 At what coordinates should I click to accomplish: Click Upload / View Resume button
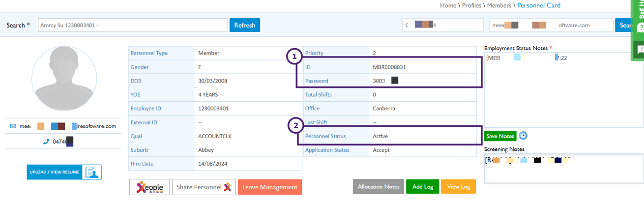[x=64, y=172]
